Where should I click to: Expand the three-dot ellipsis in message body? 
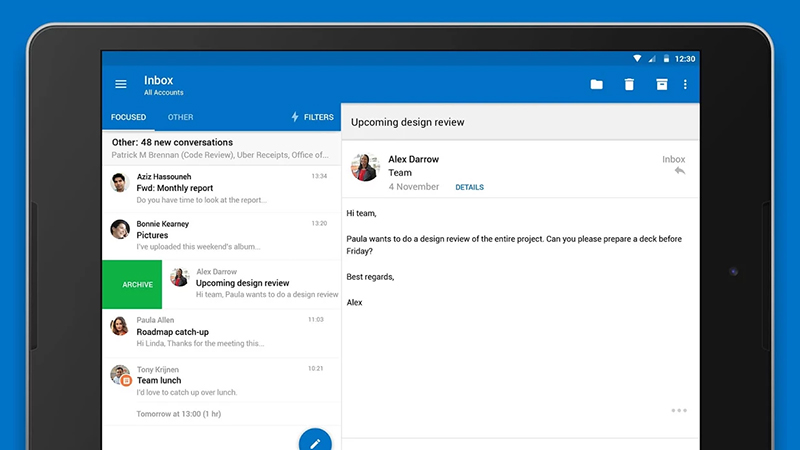coord(679,410)
